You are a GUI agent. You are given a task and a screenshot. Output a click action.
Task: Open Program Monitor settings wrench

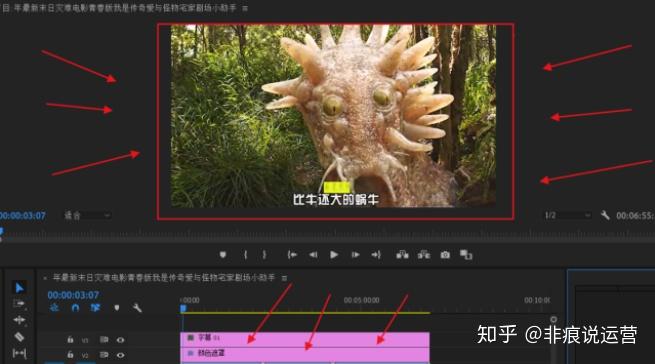(605, 215)
